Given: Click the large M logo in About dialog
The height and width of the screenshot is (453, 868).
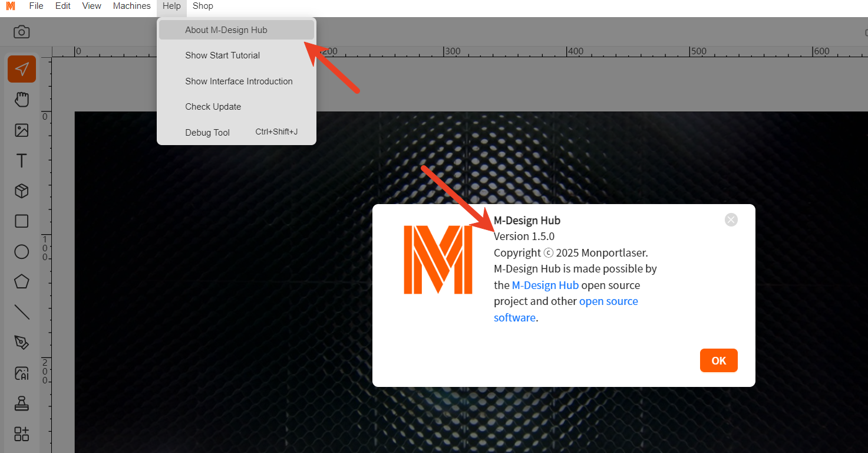Looking at the screenshot, I should [x=438, y=260].
